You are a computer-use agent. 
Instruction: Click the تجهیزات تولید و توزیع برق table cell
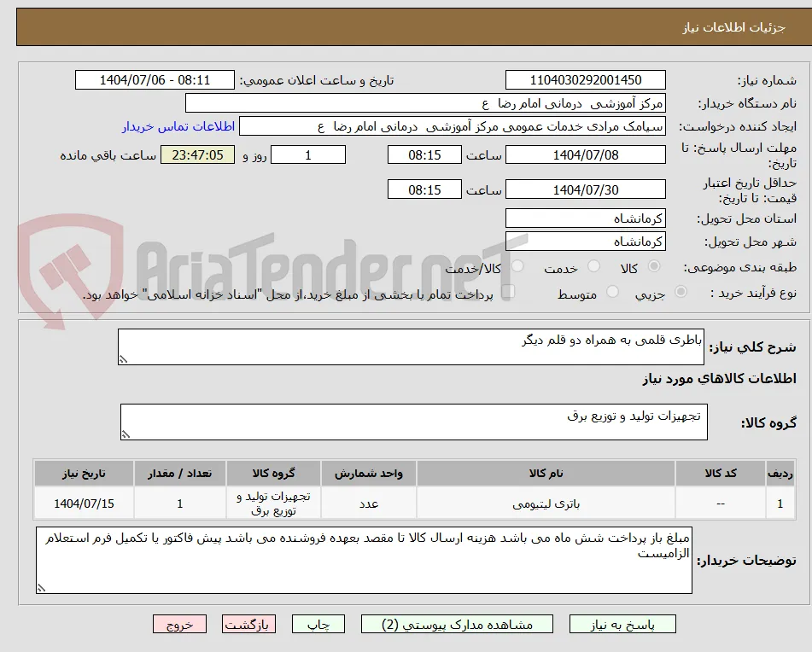click(x=273, y=504)
